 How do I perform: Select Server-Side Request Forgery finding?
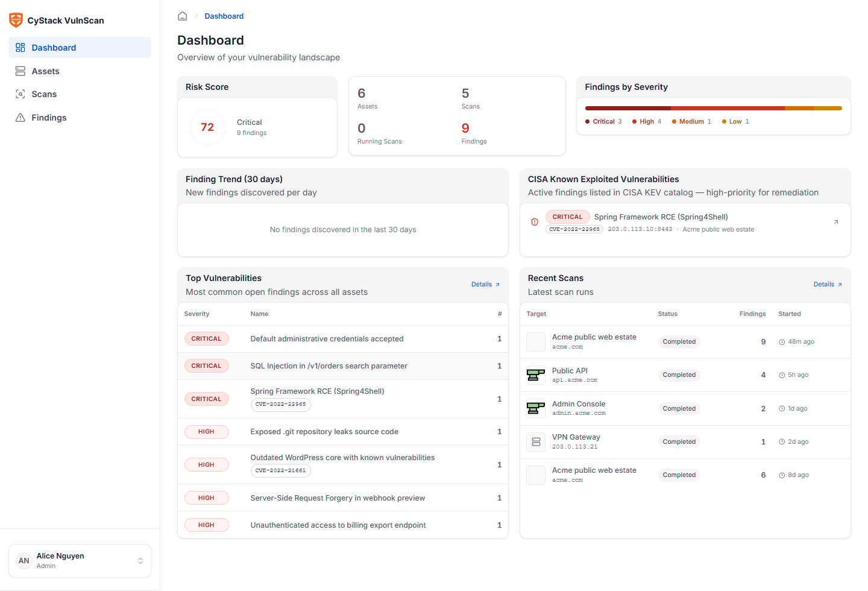click(x=343, y=498)
